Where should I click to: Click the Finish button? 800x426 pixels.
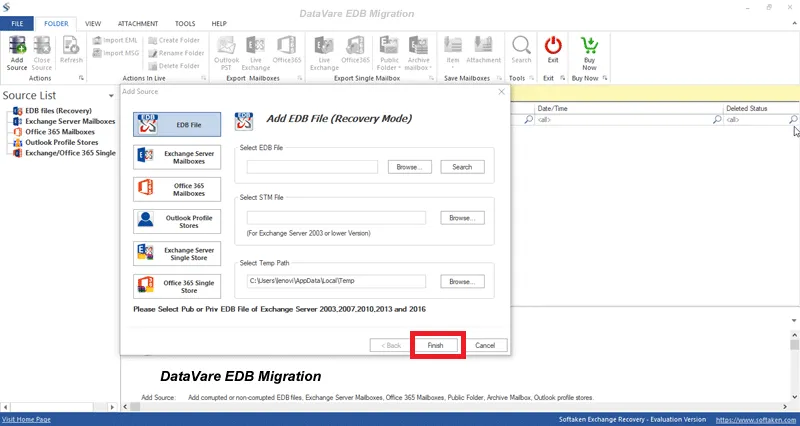pyautogui.click(x=436, y=345)
